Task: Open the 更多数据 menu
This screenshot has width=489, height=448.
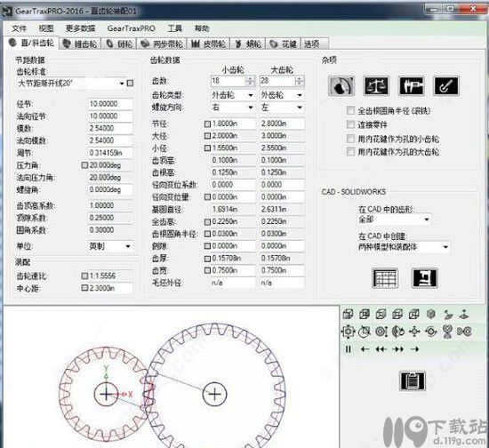Action: (80, 28)
